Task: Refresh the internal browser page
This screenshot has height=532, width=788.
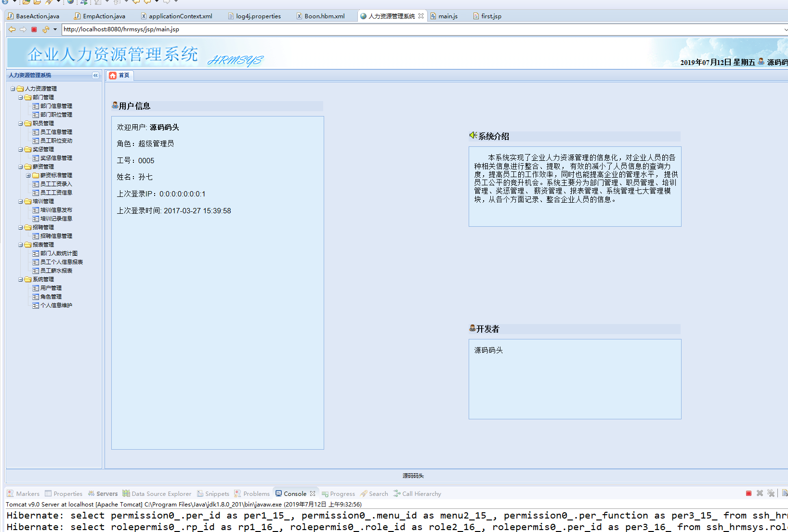Action: [46, 29]
